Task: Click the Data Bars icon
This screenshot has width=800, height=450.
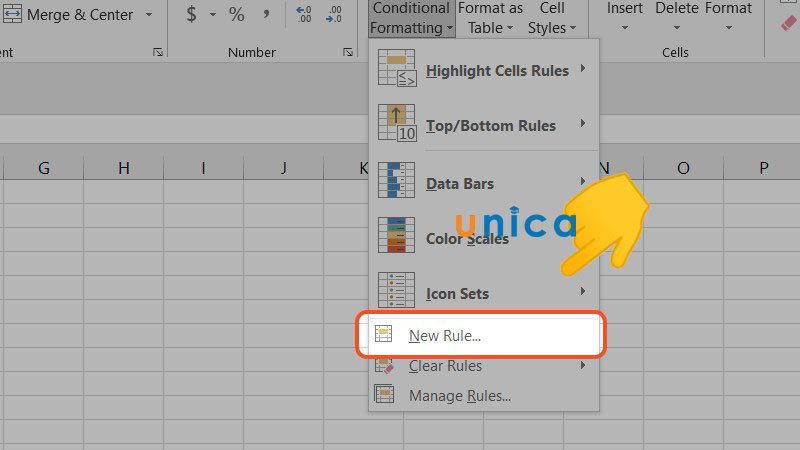Action: 396,180
